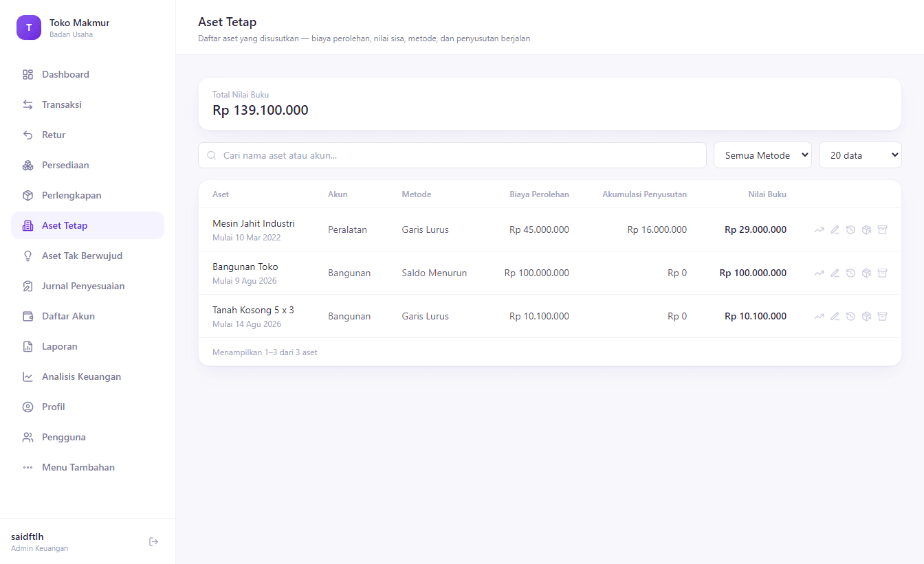924x564 pixels.
Task: View the history clock icon for Tanah Kosong 5 x 3
Action: coord(850,317)
